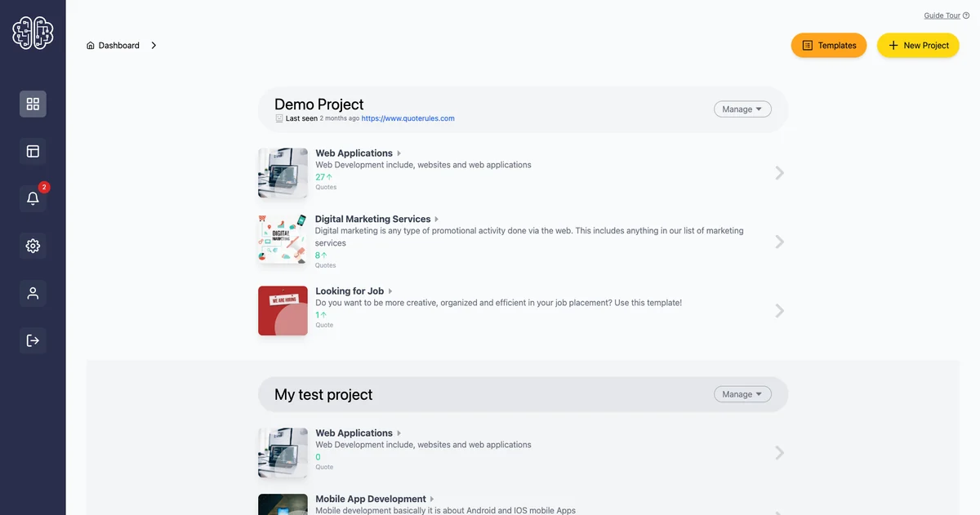Open the layout templates sidebar icon
Viewport: 980px width, 515px height.
coord(33,151)
